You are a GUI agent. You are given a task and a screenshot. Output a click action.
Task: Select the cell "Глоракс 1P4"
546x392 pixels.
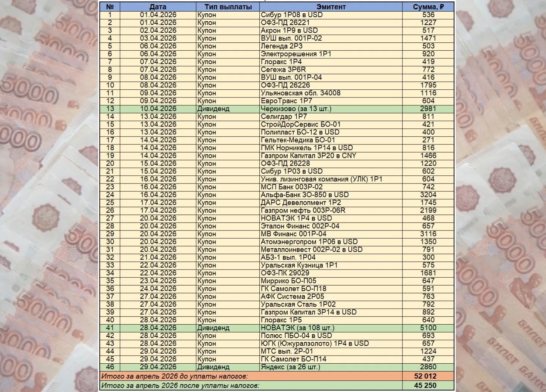point(331,62)
